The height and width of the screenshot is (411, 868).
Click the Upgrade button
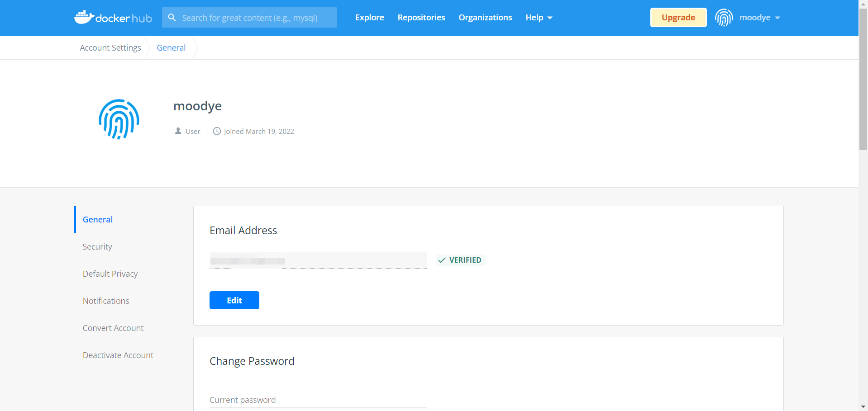coord(678,17)
